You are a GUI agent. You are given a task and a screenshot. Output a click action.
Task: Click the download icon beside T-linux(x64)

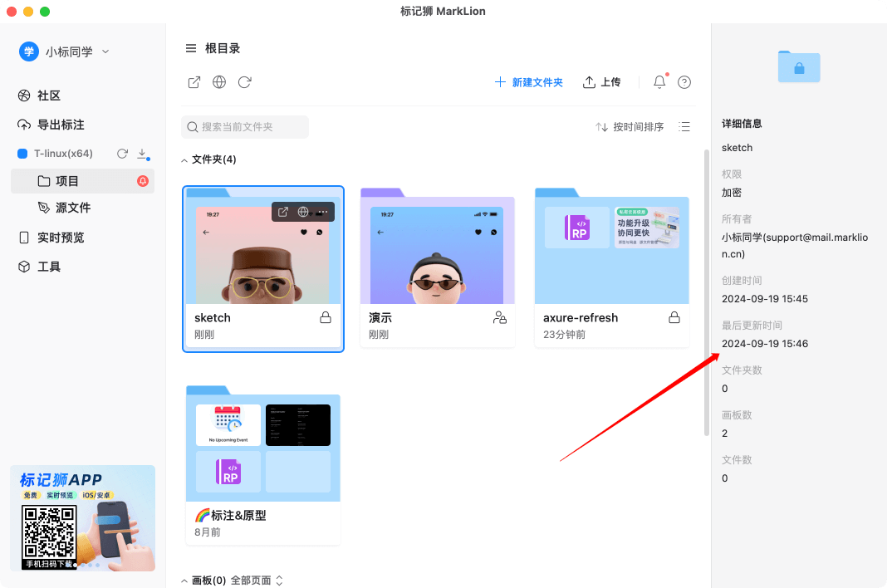[x=142, y=154]
